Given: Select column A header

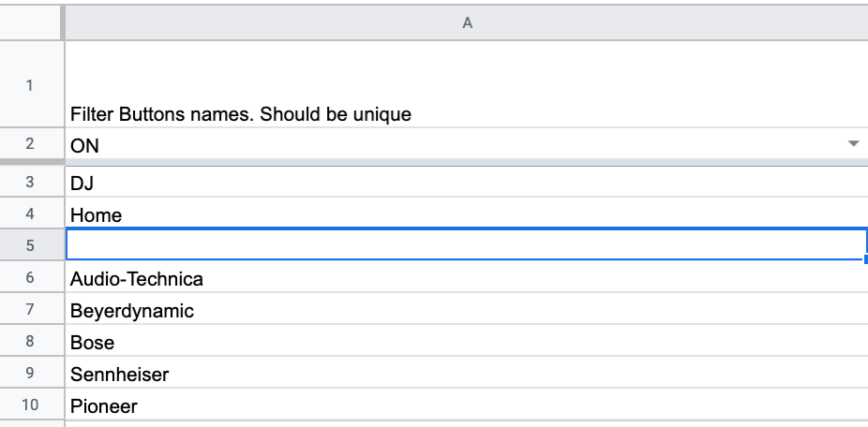Looking at the screenshot, I should pyautogui.click(x=467, y=22).
